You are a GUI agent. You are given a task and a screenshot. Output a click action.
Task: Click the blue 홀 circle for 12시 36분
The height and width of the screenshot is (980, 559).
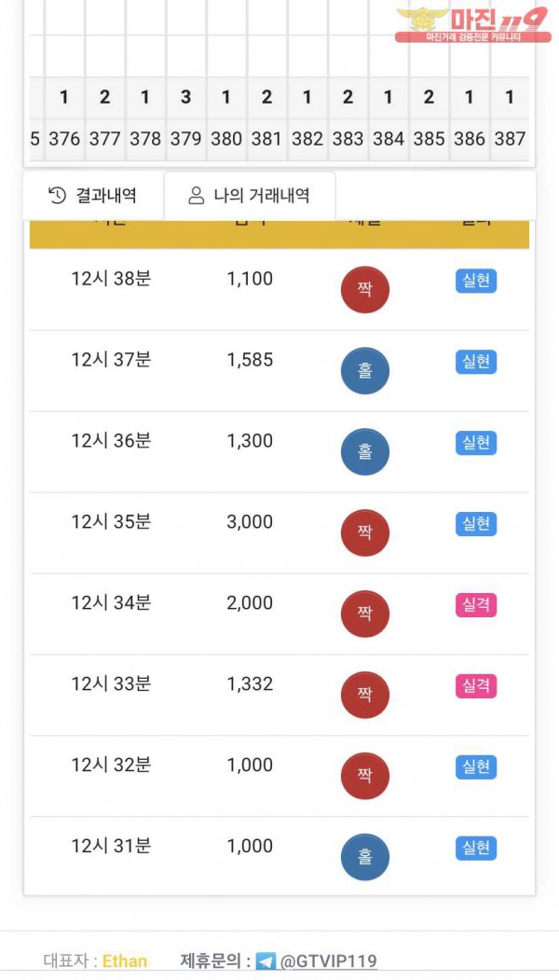click(365, 451)
